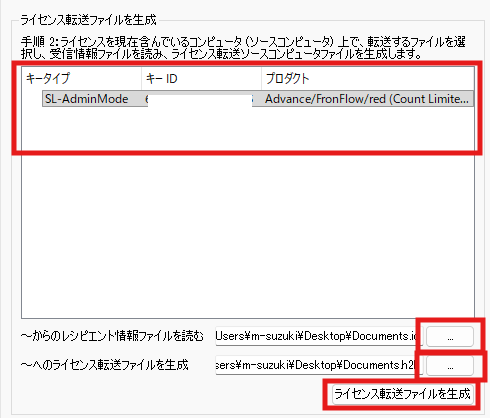Browse for the recipient information file

point(450,336)
